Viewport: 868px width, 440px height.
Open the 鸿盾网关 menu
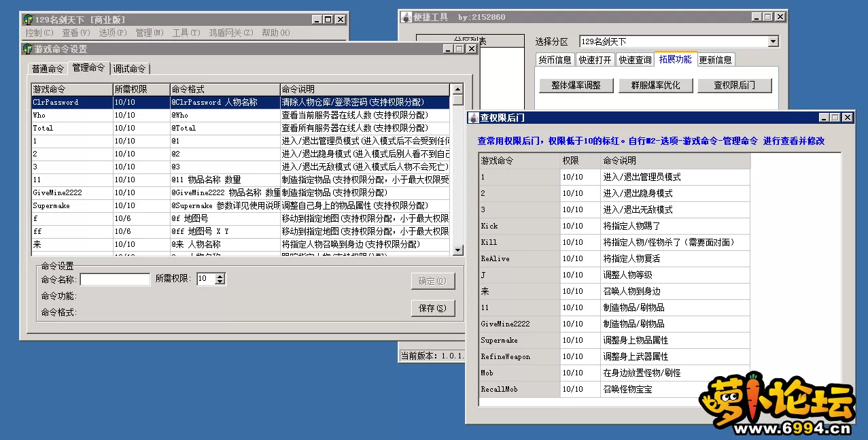230,33
